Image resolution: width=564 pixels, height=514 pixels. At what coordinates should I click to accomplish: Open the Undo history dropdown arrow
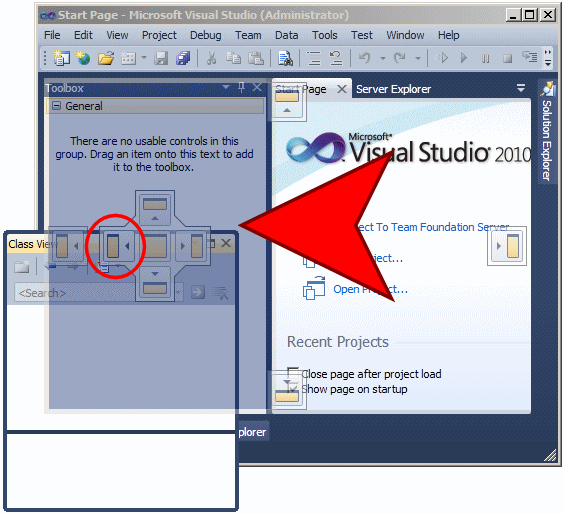click(x=383, y=58)
